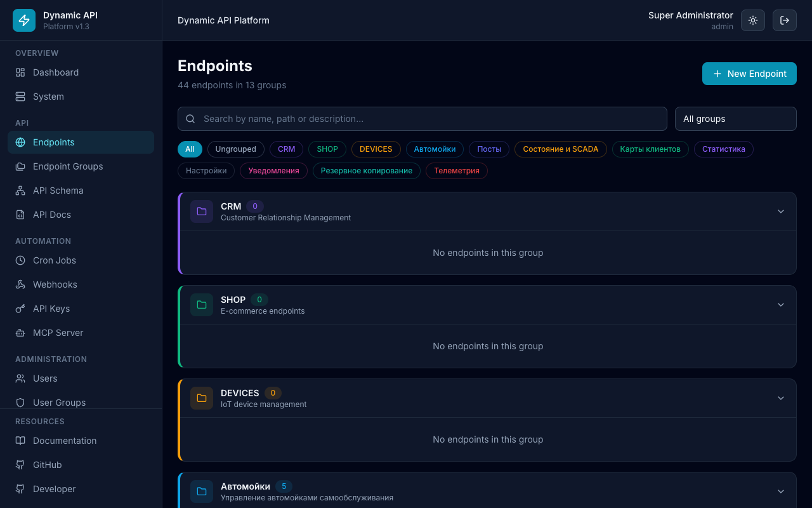Open Cron Jobs menu item
This screenshot has width=812, height=508.
point(81,260)
